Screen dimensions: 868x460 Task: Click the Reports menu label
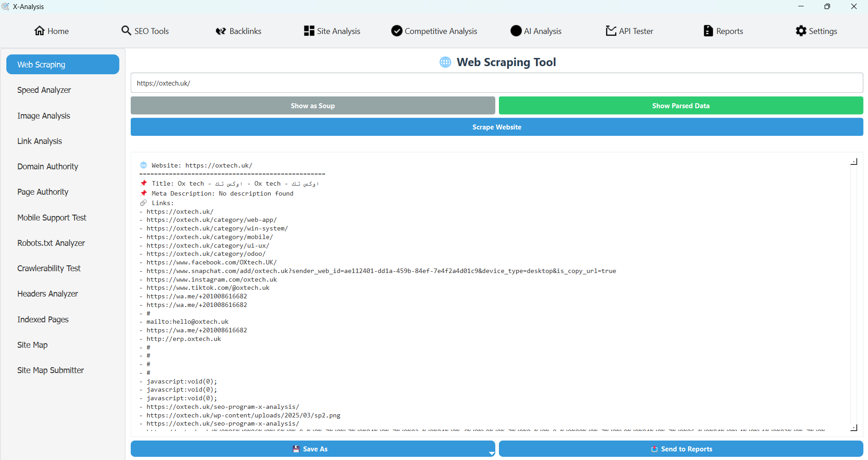(730, 31)
